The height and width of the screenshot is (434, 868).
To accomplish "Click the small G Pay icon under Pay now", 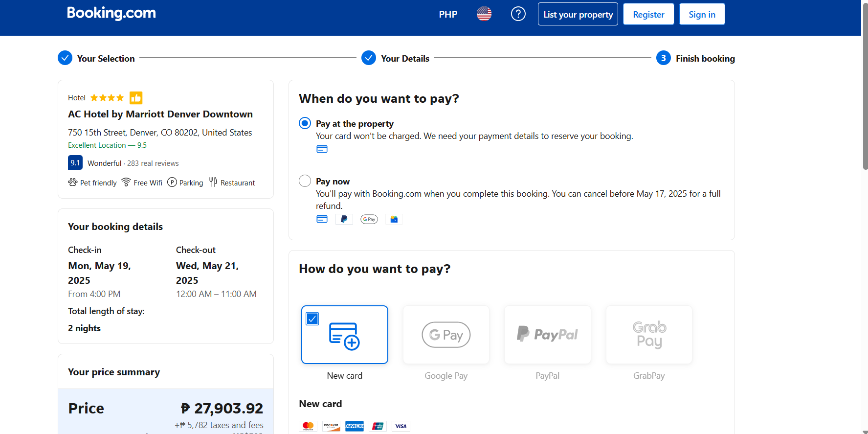I will (369, 219).
